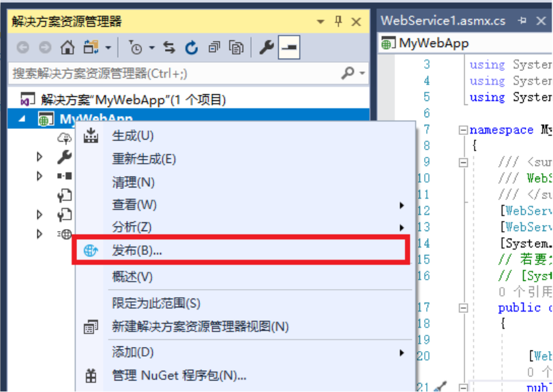Toggle the preview selected items button
Screen dimensions: 553x392
click(289, 47)
